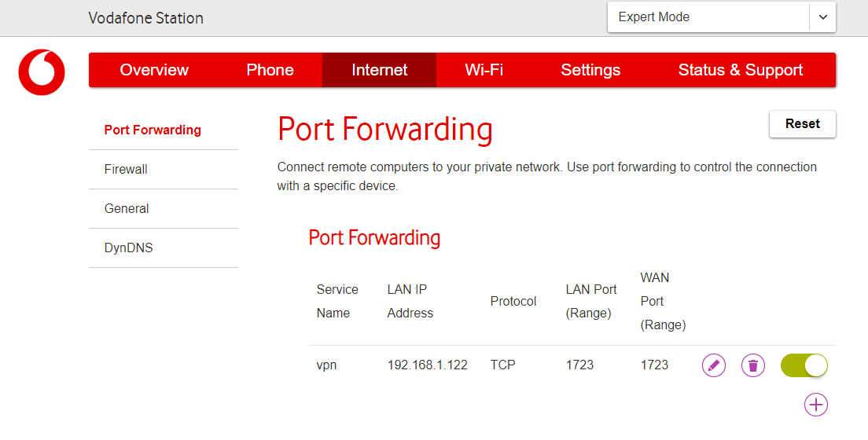Delete the vpn rule with trash icon
868x440 pixels.
tap(753, 365)
